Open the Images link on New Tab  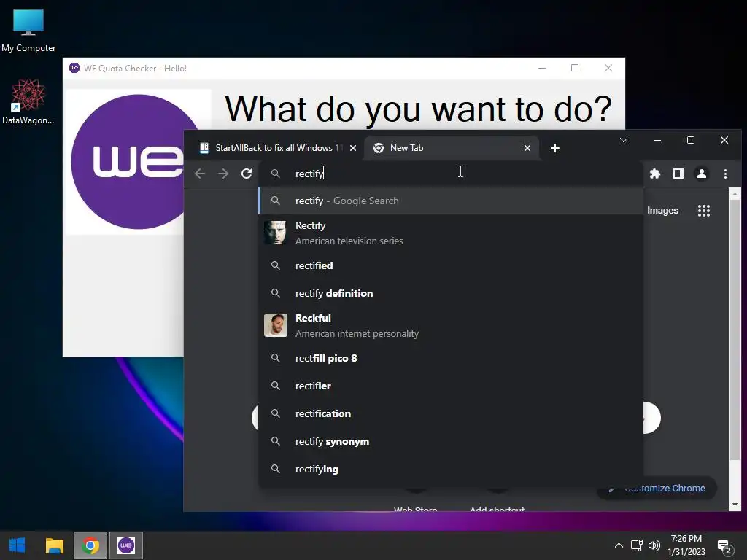[662, 211]
